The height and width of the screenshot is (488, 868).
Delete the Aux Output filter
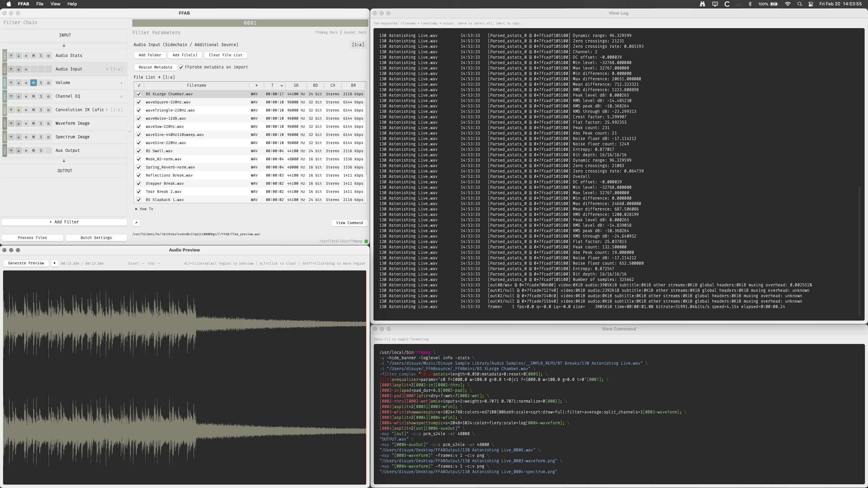[x=26, y=150]
